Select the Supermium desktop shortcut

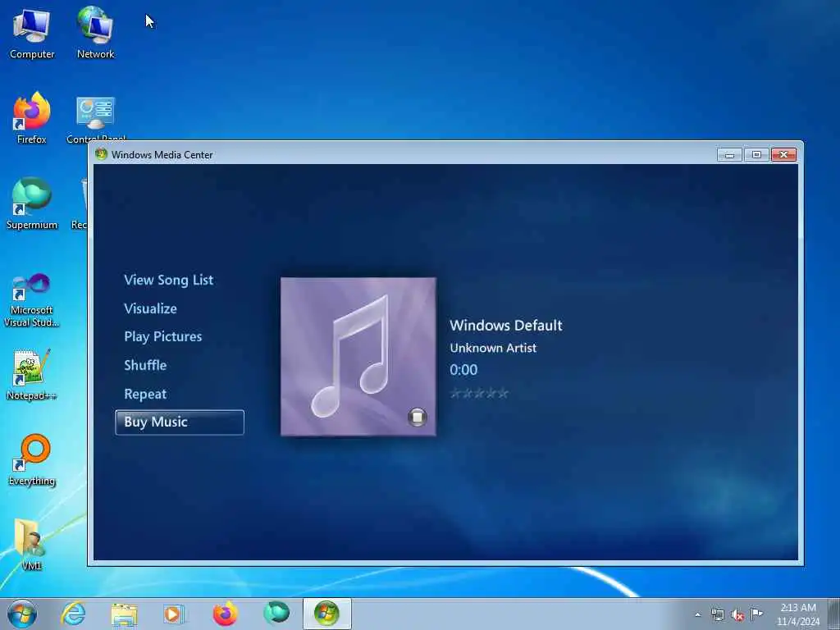32,203
